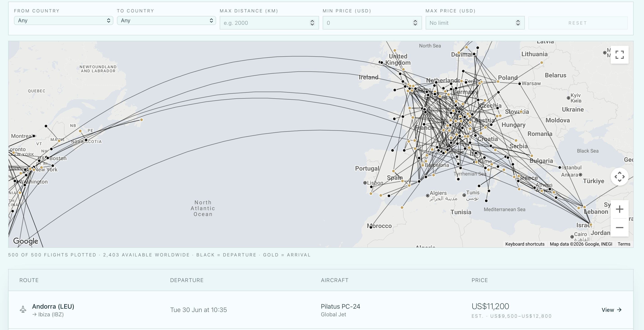
Task: Click the black departure marker in Morocco
Action: click(371, 227)
